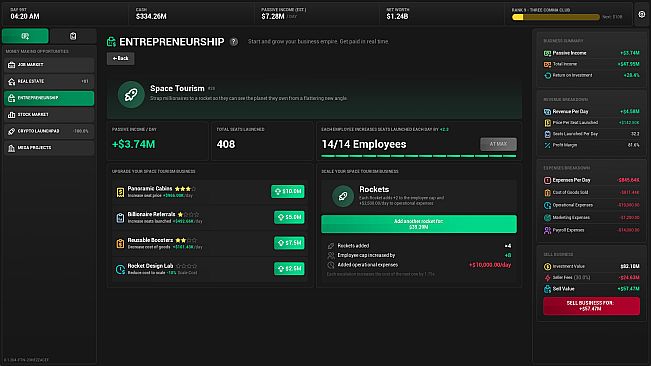Click the Marketing Expenses icon
Viewport: 651px width, 366px height.
547,217
